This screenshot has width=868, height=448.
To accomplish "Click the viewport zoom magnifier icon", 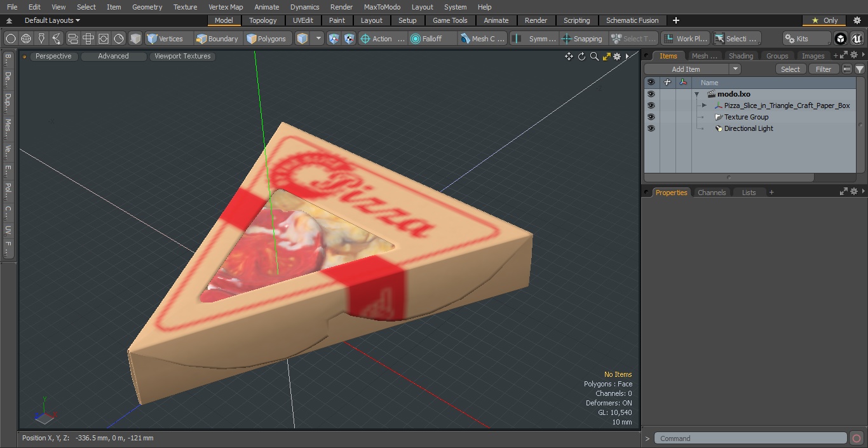I will click(594, 57).
